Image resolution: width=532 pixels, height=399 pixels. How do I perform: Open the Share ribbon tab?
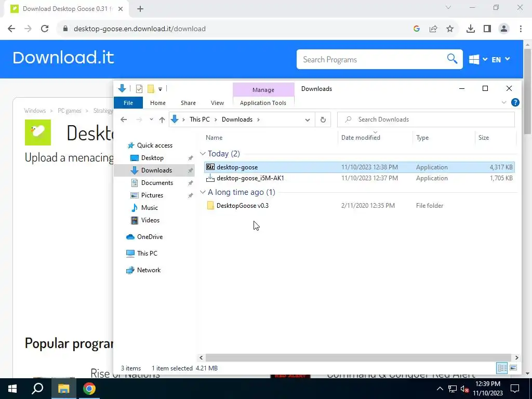[188, 103]
